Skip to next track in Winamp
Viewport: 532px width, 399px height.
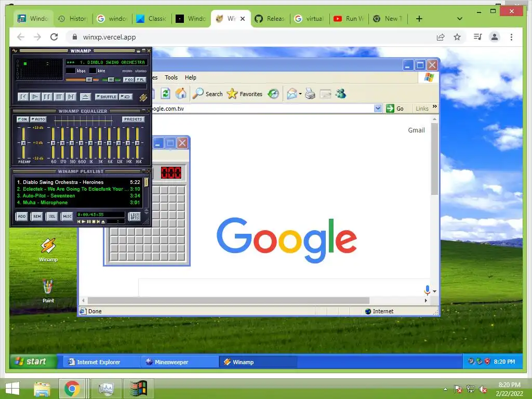pyautogui.click(x=71, y=97)
